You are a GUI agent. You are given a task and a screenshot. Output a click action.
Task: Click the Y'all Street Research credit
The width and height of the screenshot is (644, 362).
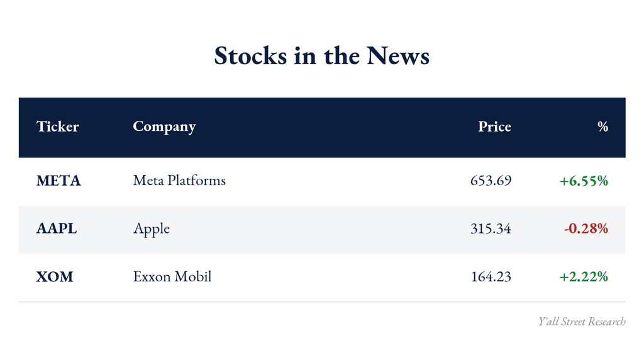pos(582,321)
